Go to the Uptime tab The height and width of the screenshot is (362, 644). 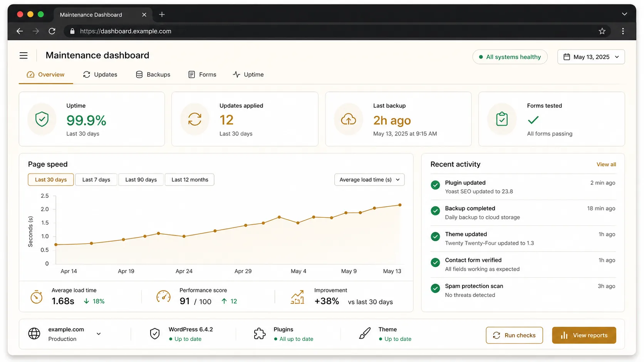(x=248, y=75)
